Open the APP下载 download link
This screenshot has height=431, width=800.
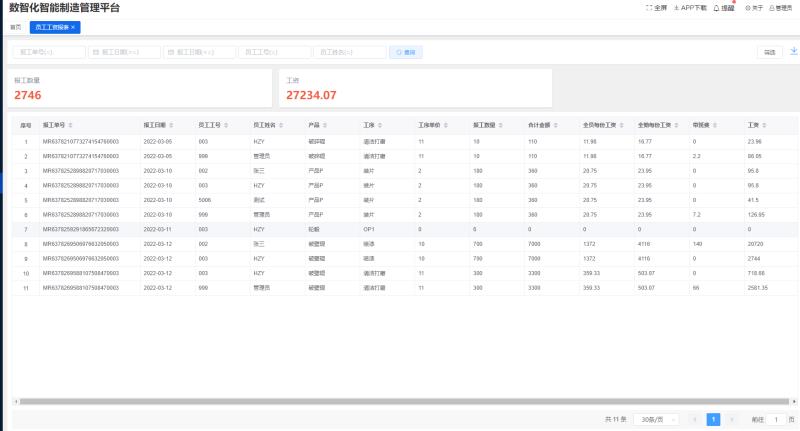pyautogui.click(x=690, y=7)
